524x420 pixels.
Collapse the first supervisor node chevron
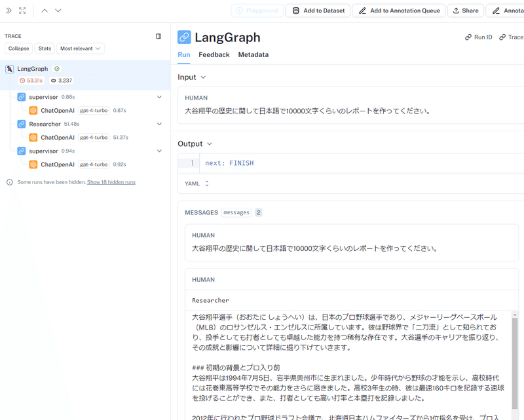(x=159, y=97)
